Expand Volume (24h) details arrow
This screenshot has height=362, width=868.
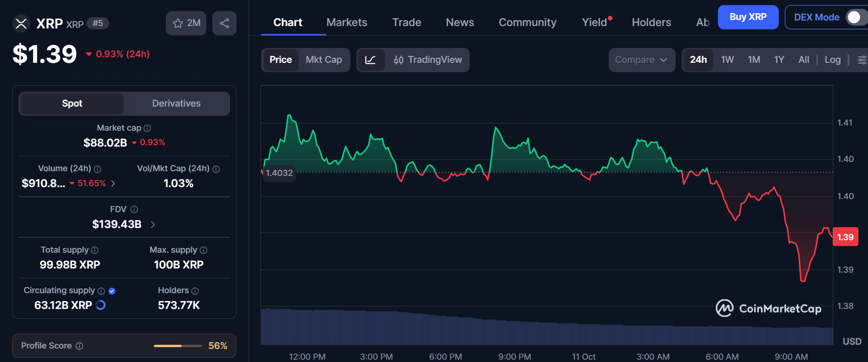point(113,183)
